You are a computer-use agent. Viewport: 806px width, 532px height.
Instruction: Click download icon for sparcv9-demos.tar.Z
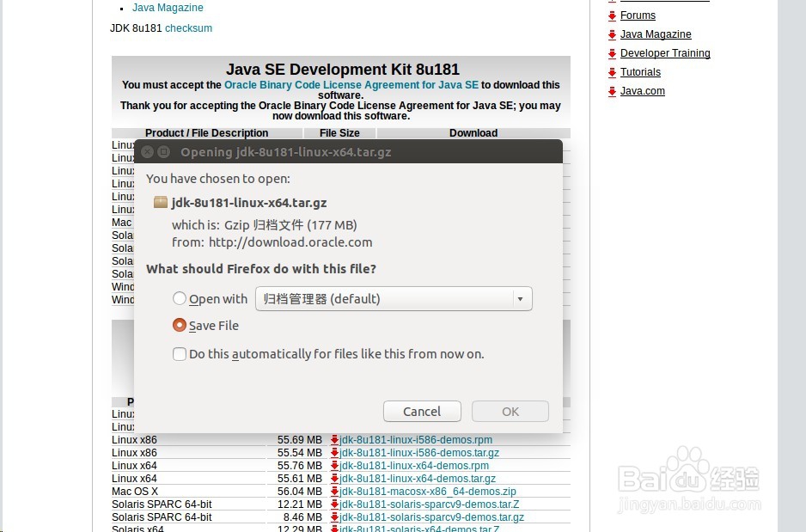[x=334, y=504]
